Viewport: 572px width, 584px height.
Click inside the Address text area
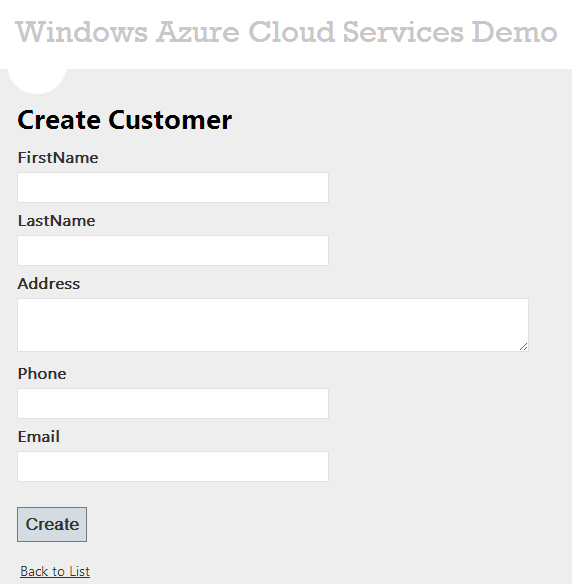tap(273, 325)
